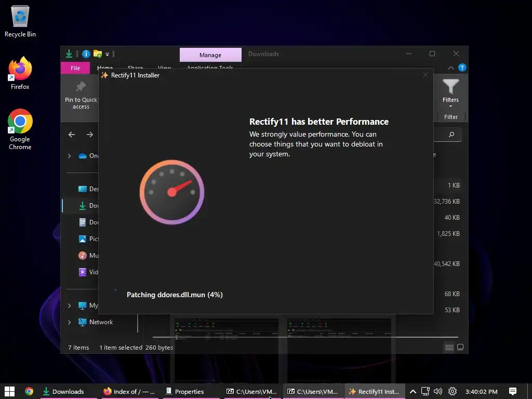Open the View ribbon tab

tap(164, 68)
